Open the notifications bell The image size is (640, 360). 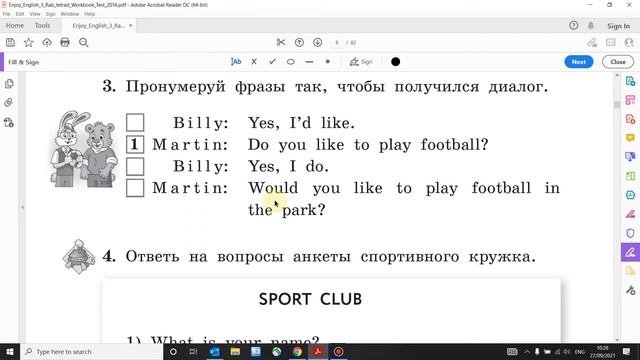(591, 26)
